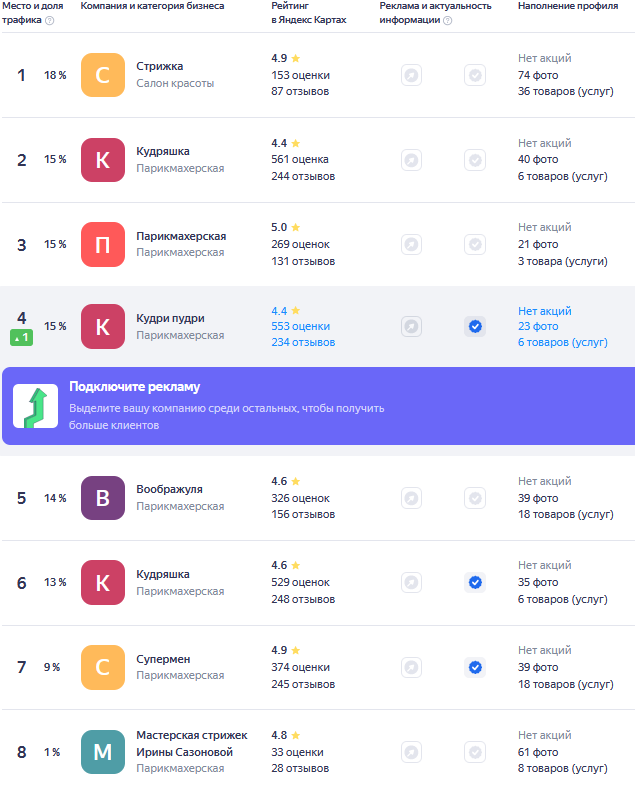The image size is (635, 790).
Task: Open the 234 отзывов link
Action: (x=303, y=343)
